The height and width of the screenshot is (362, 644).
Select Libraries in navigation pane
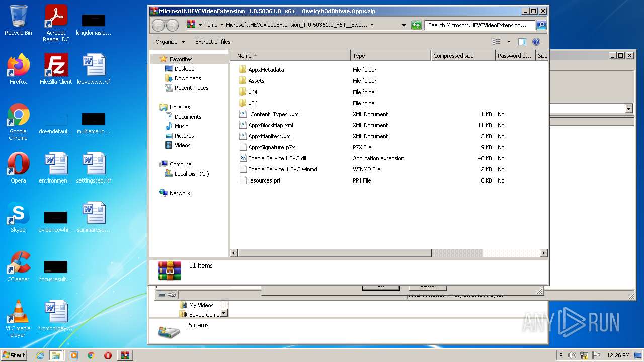pyautogui.click(x=180, y=107)
